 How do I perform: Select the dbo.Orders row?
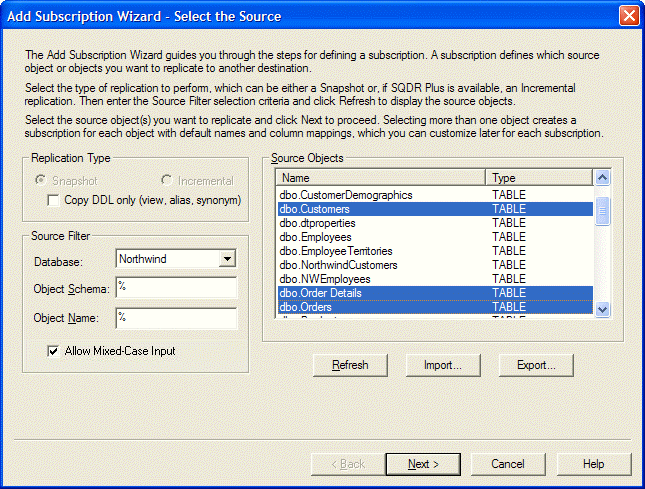[435, 307]
